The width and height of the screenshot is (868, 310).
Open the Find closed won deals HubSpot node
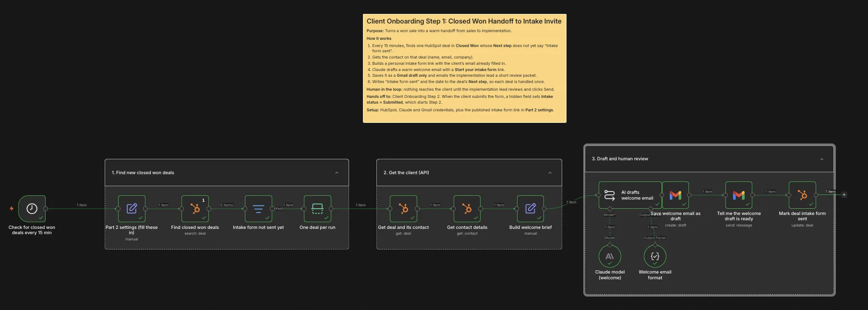195,209
